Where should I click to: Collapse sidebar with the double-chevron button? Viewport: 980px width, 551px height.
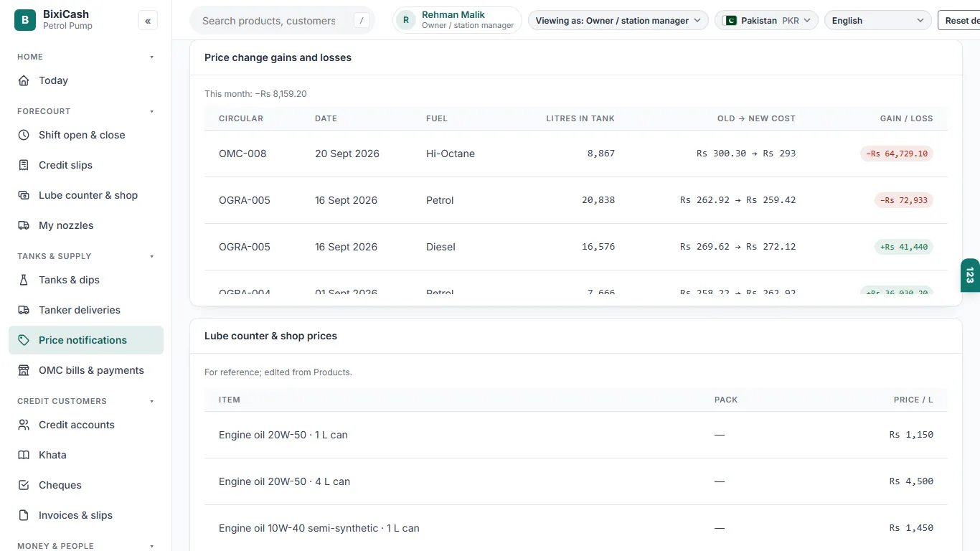click(148, 21)
